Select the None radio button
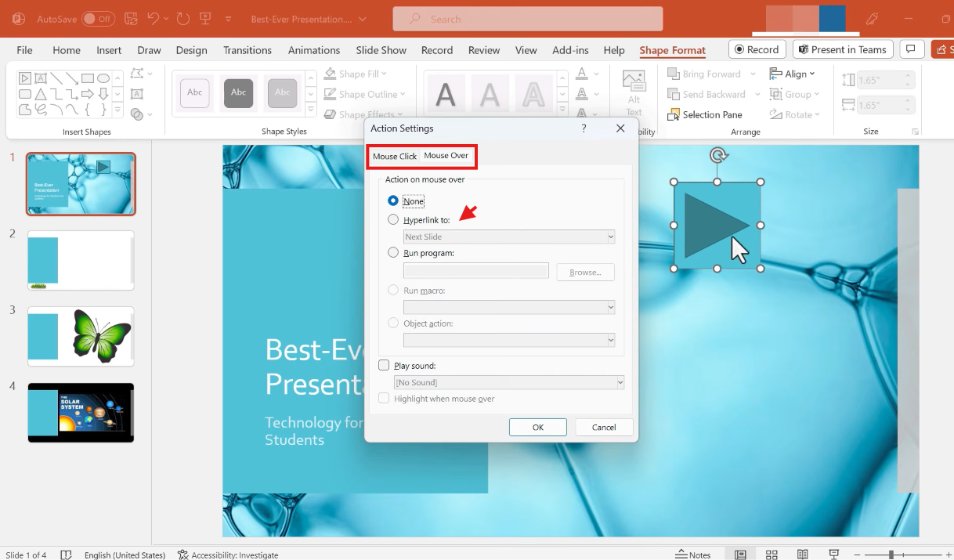The width and height of the screenshot is (954, 560). pos(393,201)
